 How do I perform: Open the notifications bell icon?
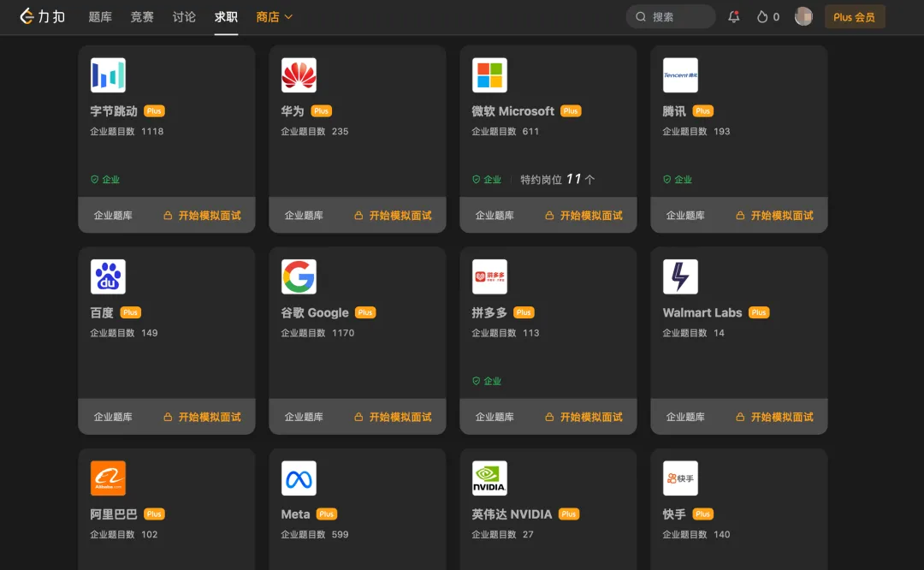734,16
